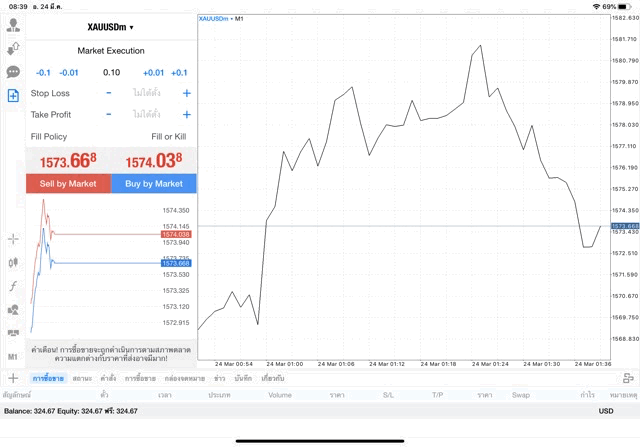This screenshot has height=447, width=640.
Task: Open the quotes up-down arrows icon
Action: pyautogui.click(x=13, y=49)
